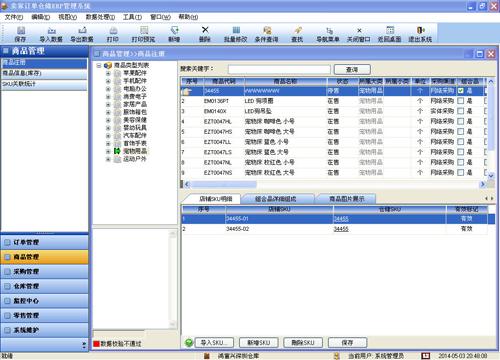Click the green arrow icon of 宠物用品
This screenshot has width=500, height=360.
[x=117, y=151]
